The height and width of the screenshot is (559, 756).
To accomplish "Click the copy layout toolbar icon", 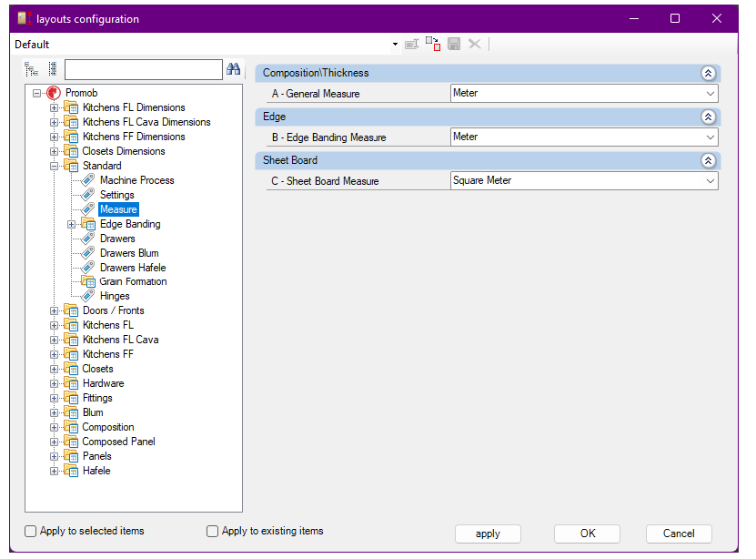I will 433,44.
